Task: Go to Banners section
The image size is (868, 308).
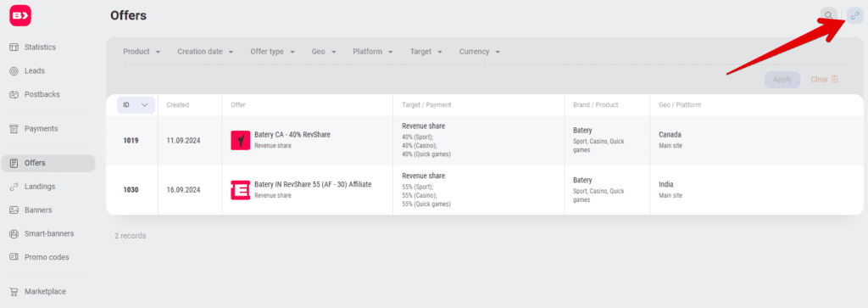Action: [x=38, y=210]
